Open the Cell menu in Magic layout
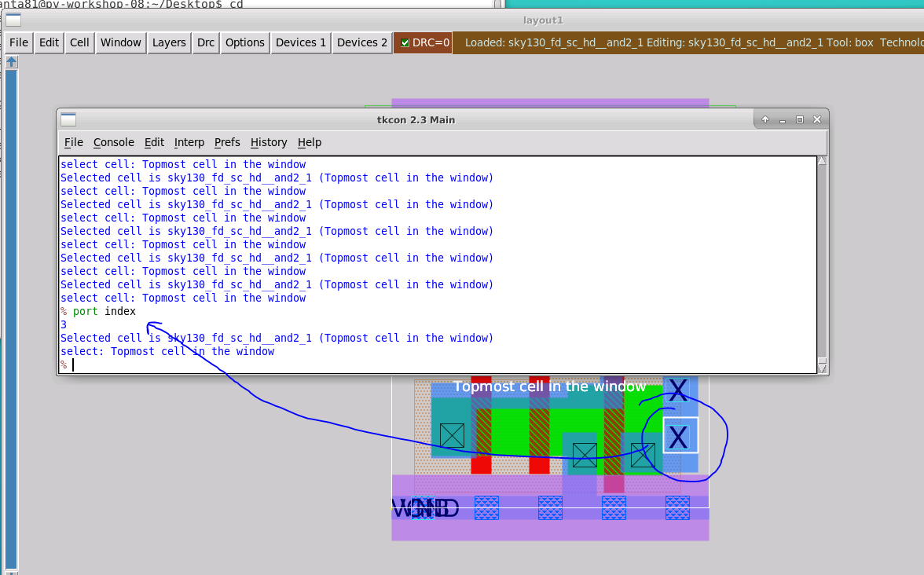 coord(79,42)
